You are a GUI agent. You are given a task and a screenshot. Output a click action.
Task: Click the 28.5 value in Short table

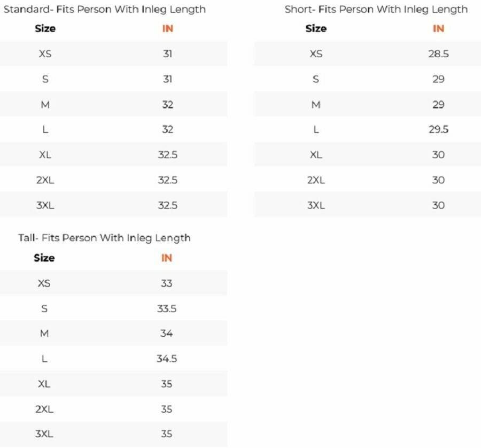tap(438, 54)
